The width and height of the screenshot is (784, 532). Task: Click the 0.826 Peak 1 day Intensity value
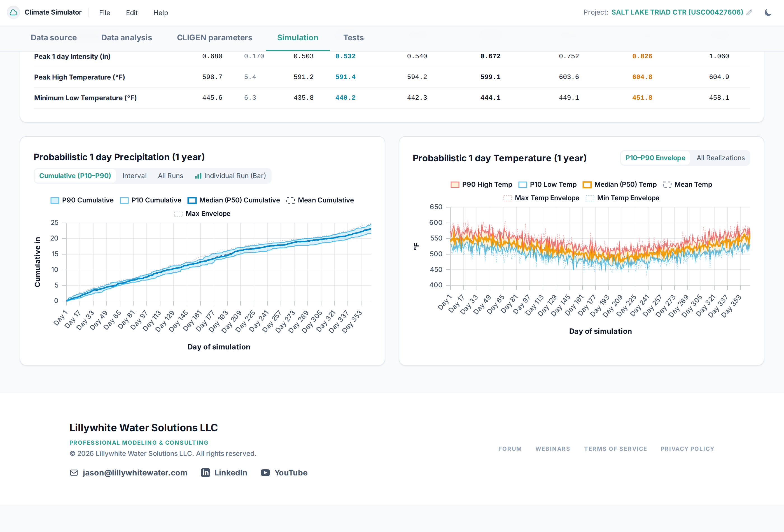[x=642, y=56]
